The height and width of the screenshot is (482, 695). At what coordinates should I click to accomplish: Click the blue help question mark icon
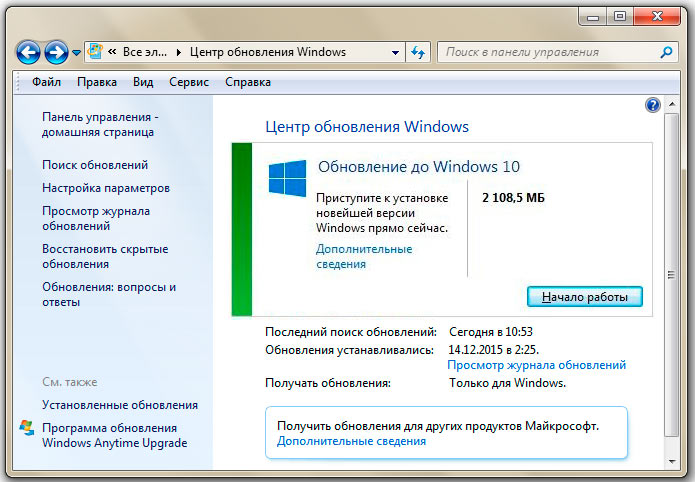[x=653, y=105]
